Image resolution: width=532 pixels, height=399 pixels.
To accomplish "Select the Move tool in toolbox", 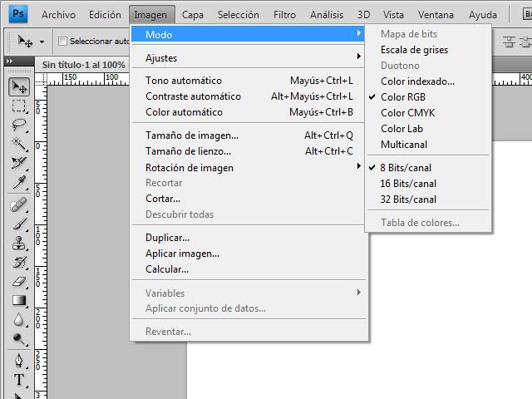I will pyautogui.click(x=19, y=87).
